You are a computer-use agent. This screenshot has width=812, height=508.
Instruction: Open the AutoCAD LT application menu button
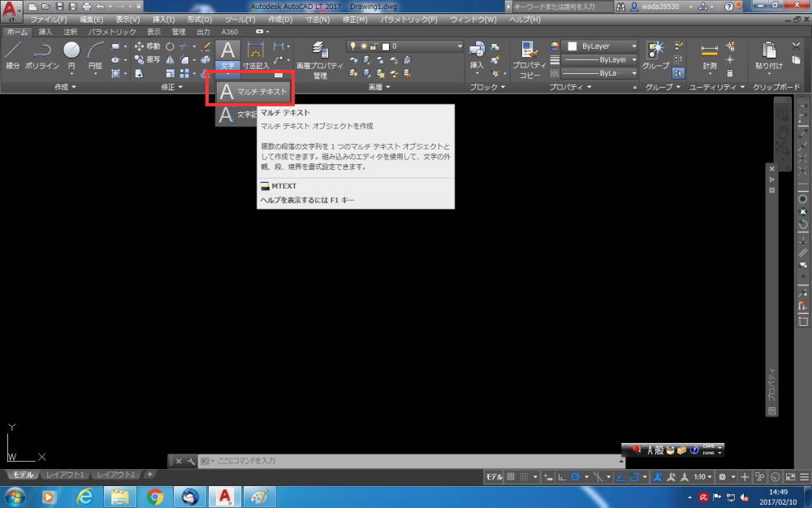point(11,11)
